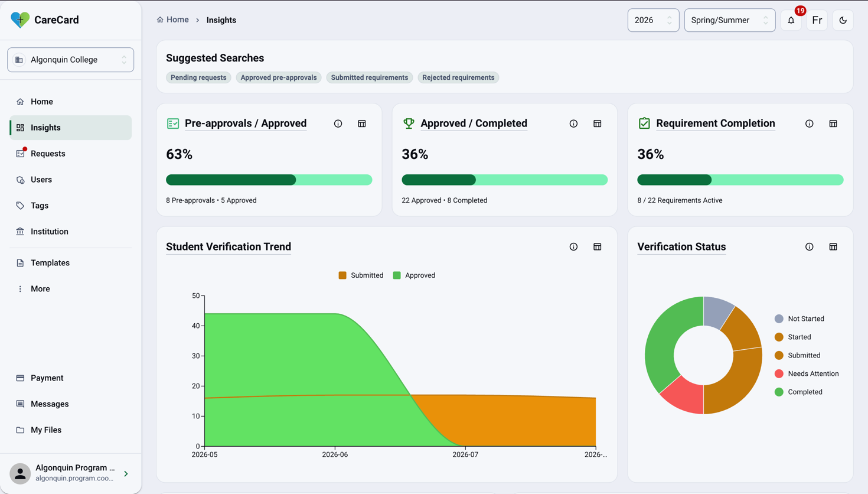
Task: Expand the More sidebar menu
Action: click(x=71, y=289)
